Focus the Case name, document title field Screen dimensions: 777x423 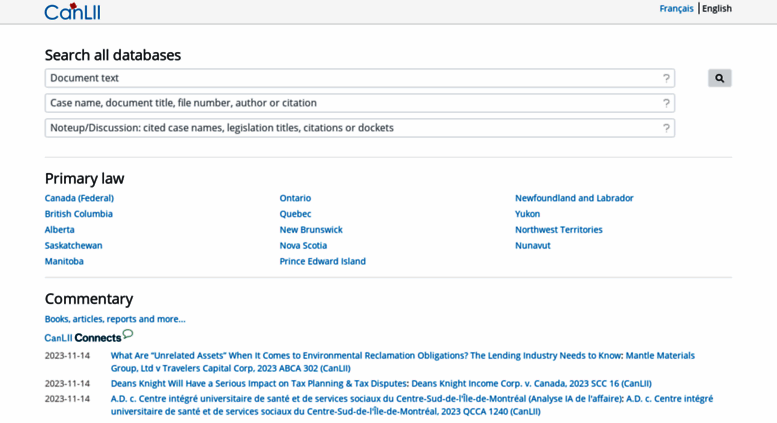point(360,103)
